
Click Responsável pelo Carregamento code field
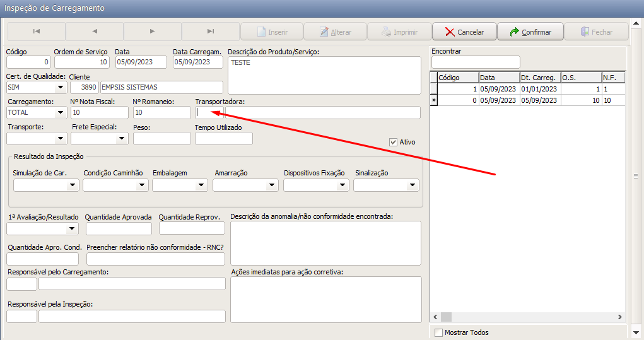coord(22,284)
